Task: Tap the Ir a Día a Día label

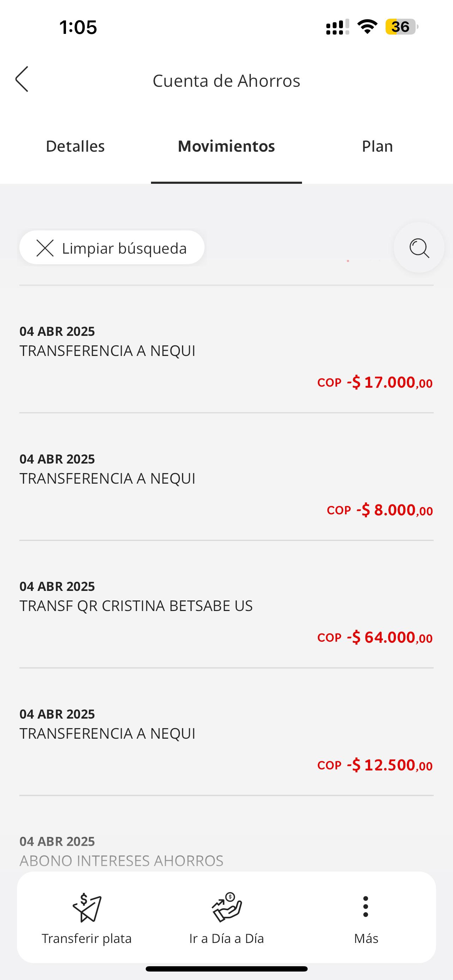Action: click(227, 938)
